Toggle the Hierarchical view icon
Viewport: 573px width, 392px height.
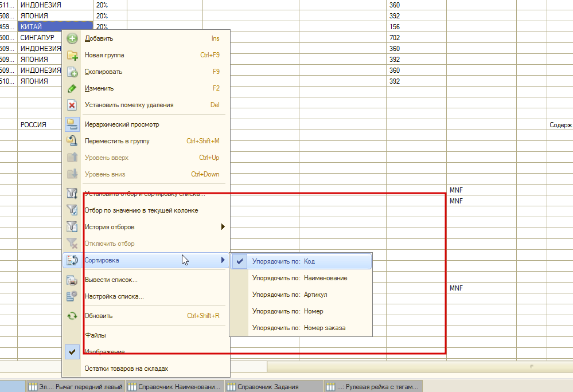[72, 124]
